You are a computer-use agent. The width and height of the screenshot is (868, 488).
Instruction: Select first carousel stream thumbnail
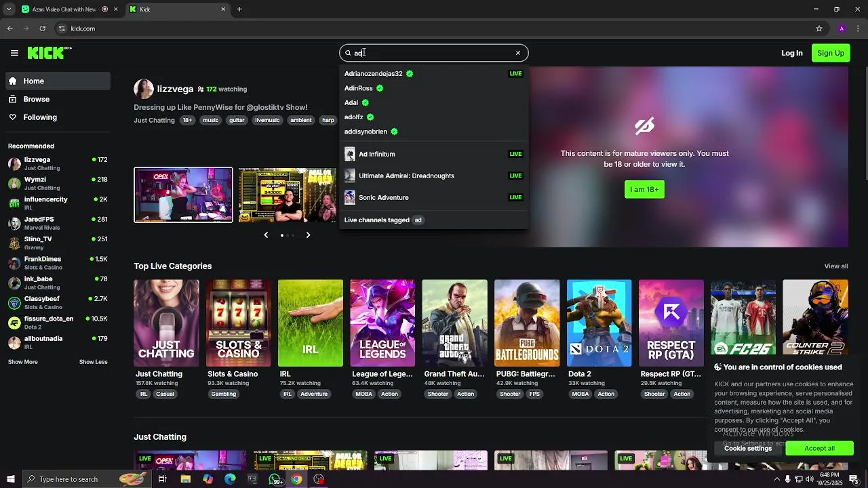183,195
